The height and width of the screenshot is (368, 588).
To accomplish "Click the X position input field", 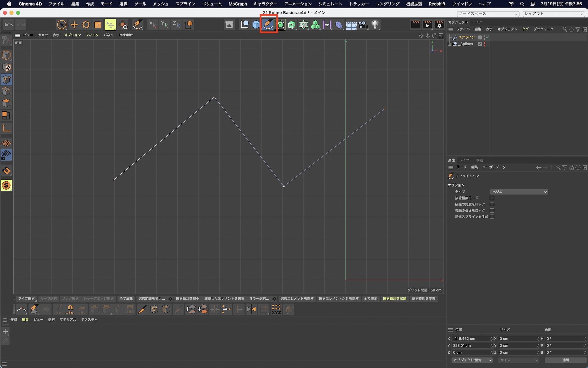I will coord(470,339).
